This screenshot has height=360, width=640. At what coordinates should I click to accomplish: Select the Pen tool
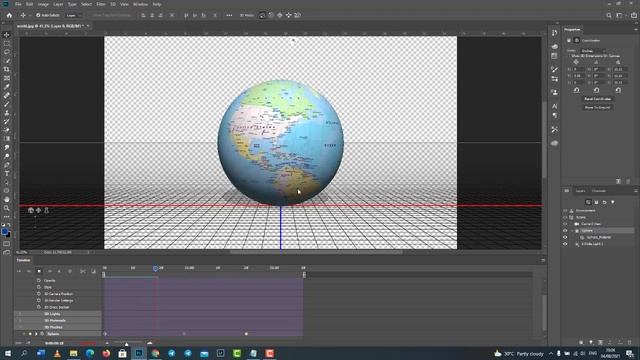tap(7, 165)
